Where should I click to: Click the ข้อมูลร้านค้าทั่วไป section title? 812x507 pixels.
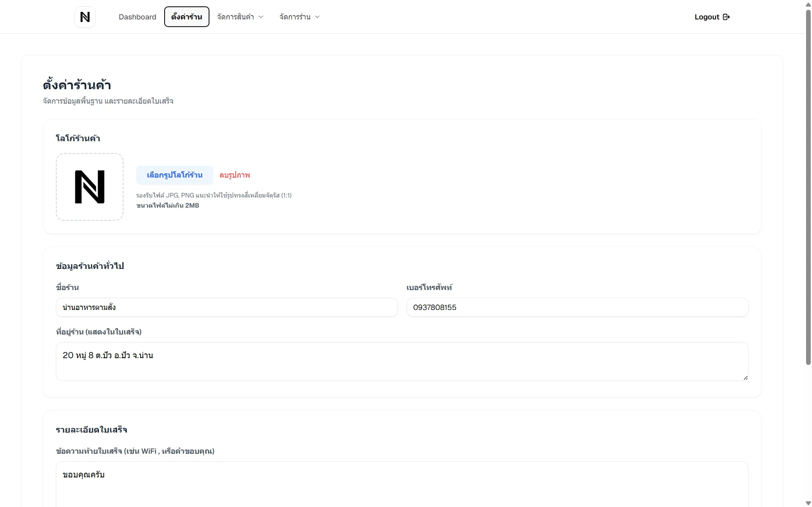click(x=90, y=266)
